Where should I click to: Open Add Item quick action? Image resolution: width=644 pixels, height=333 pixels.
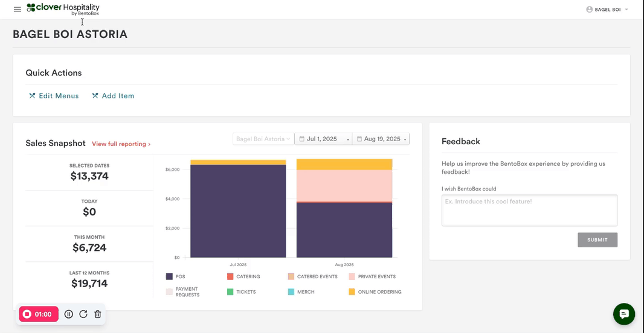click(113, 95)
